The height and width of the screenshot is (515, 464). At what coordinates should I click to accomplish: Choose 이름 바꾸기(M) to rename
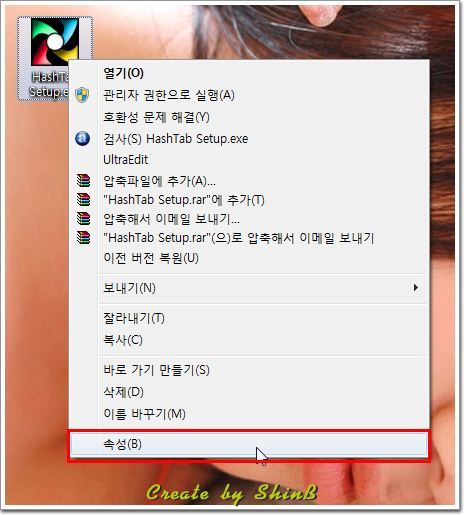tap(144, 414)
